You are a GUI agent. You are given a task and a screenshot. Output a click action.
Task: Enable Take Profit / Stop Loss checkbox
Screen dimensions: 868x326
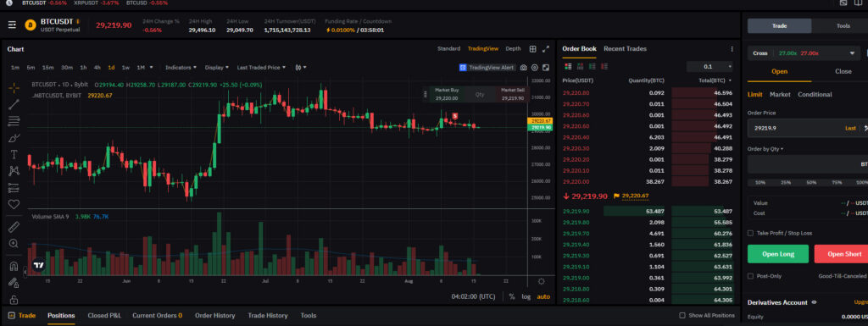751,233
